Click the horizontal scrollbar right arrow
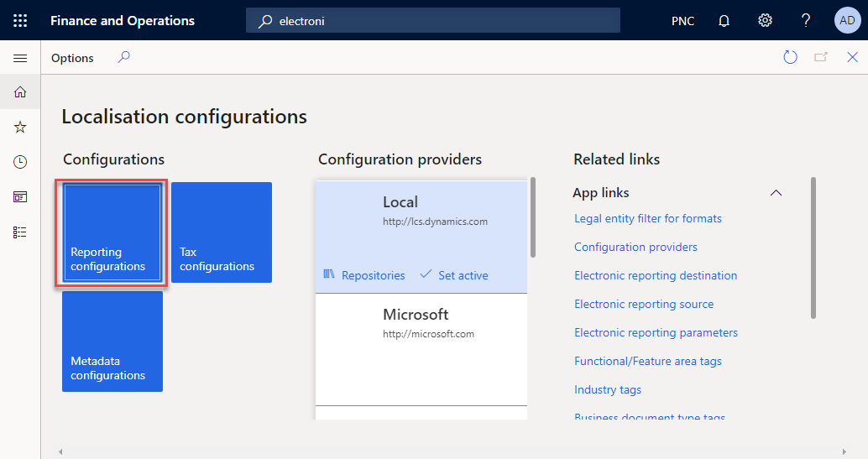Viewport: 868px width, 459px height. 844,451
